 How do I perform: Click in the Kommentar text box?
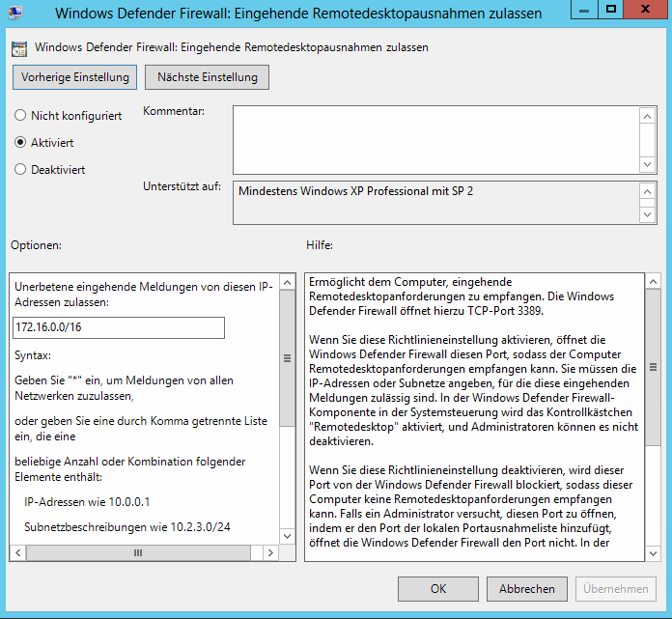coord(434,140)
